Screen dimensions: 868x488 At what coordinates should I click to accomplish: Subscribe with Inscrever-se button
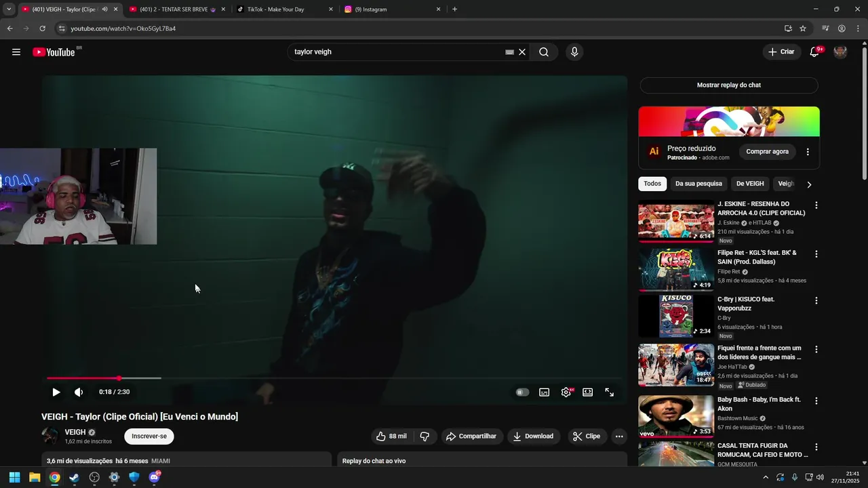pos(149,436)
